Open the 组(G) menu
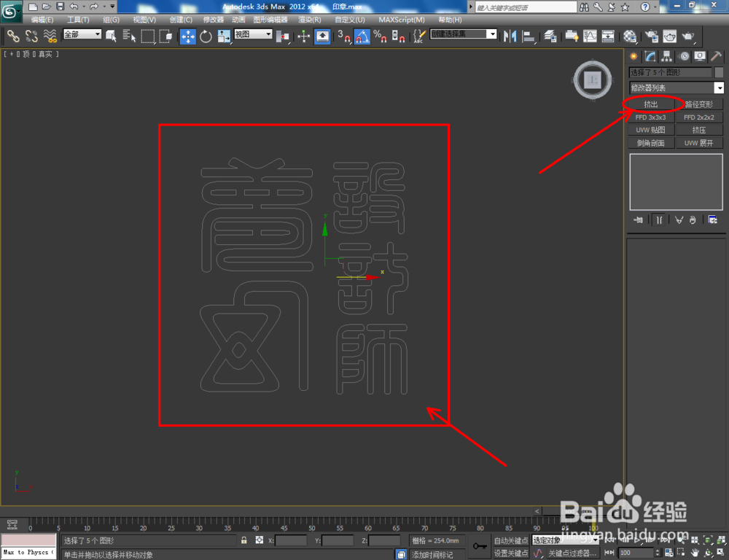This screenshot has height=560, width=729. pos(111,20)
